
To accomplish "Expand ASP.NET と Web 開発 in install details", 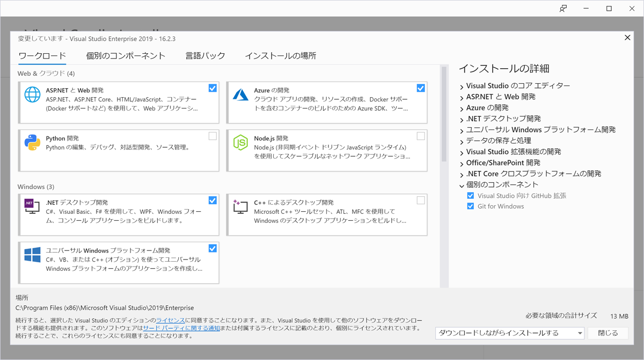I will (x=462, y=97).
